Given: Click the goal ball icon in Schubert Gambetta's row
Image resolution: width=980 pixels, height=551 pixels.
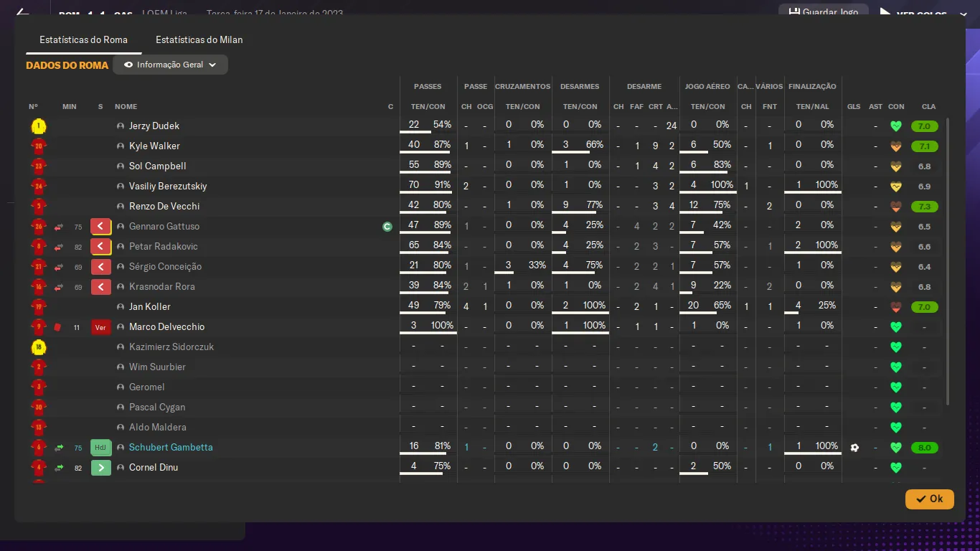Looking at the screenshot, I should pos(854,448).
